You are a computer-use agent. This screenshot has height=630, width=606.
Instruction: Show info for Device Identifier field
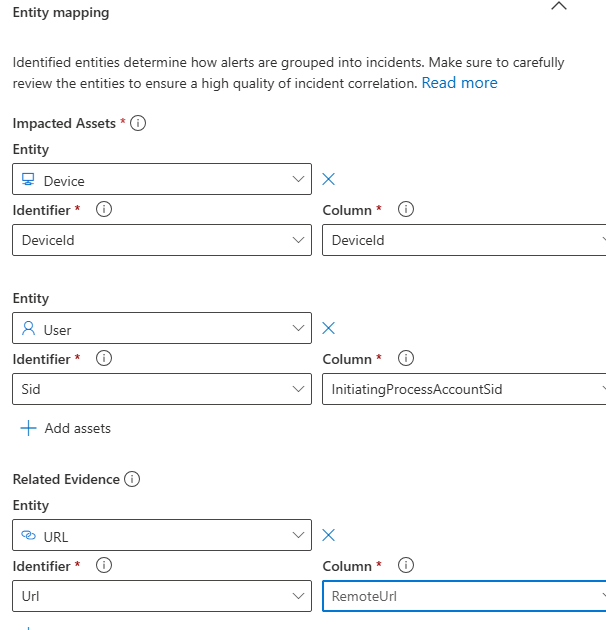click(x=104, y=209)
